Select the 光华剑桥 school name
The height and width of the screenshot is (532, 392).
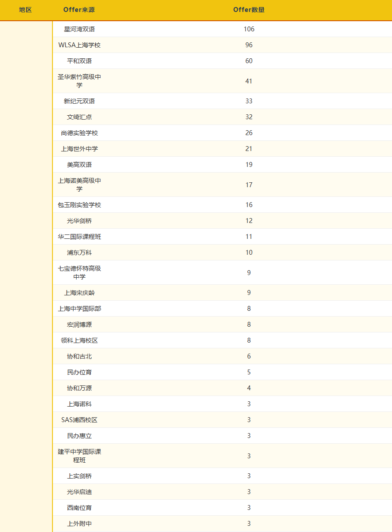coord(79,221)
